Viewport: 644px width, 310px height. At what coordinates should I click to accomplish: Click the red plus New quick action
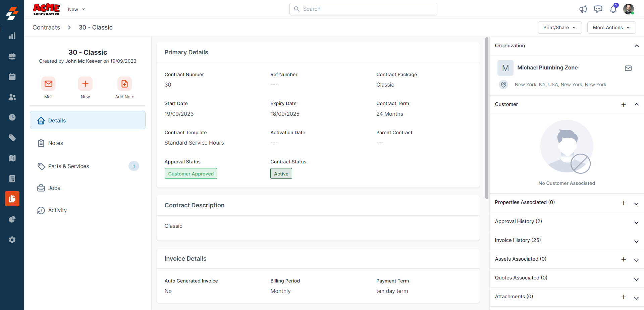85,84
